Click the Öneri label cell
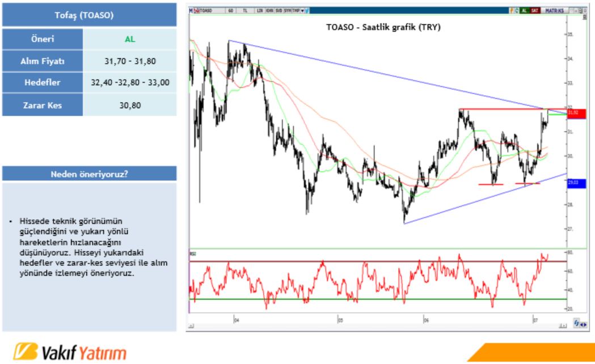The image size is (595, 364). [x=43, y=39]
